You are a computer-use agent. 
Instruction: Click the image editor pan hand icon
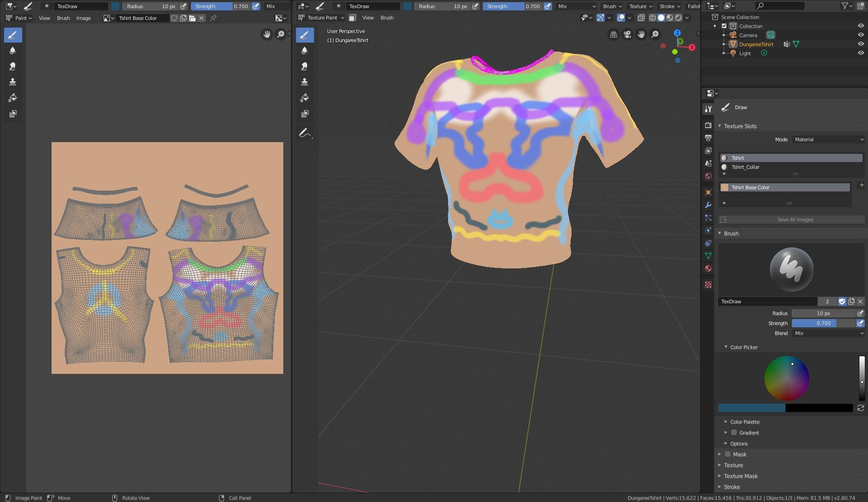tap(267, 34)
